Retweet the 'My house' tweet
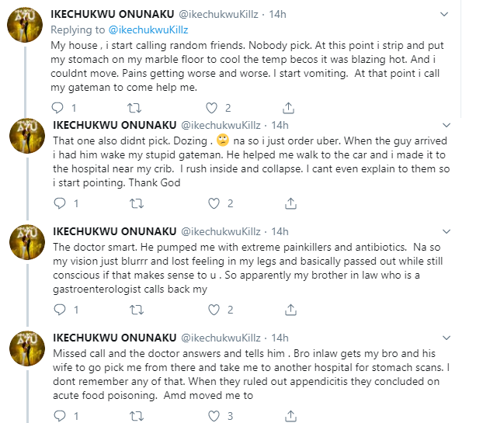The width and height of the screenshot is (504, 423). click(x=134, y=108)
